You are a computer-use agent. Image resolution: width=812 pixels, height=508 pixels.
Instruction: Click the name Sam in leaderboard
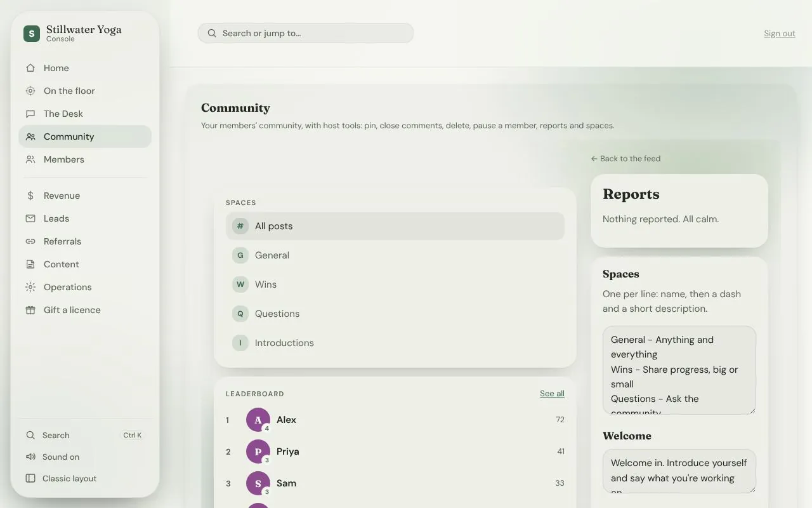click(x=286, y=483)
